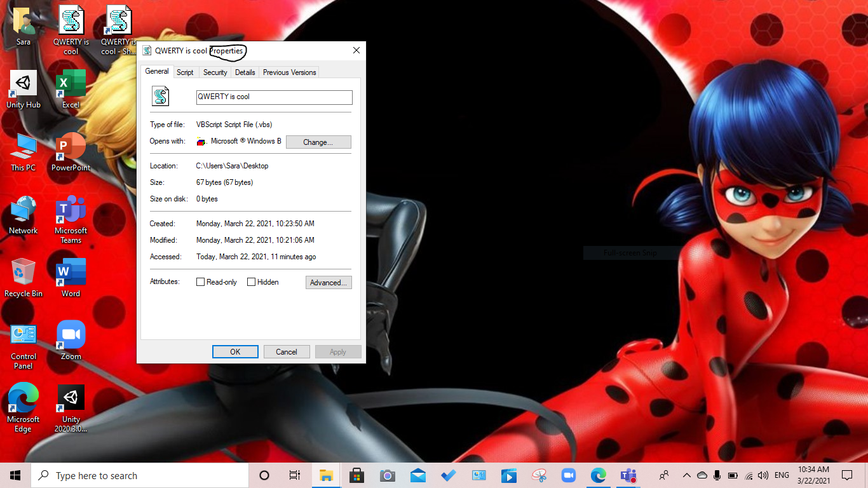Image resolution: width=868 pixels, height=488 pixels.
Task: Open the People icon in taskbar
Action: [664, 475]
